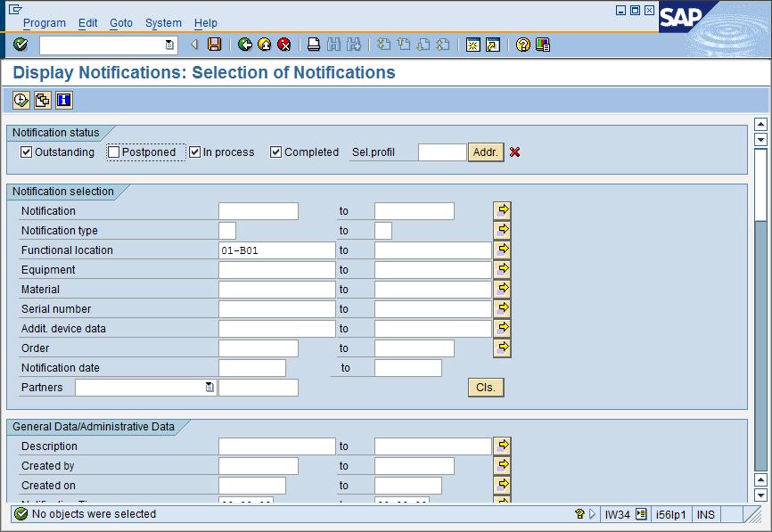772x532 pixels.
Task: Open multiple selection for Material
Action: tap(502, 289)
